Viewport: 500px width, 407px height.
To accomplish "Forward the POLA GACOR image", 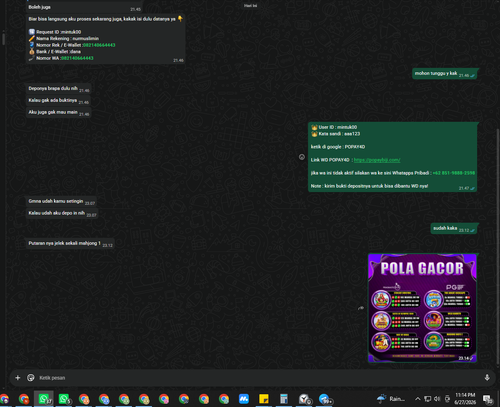I will click(x=361, y=308).
